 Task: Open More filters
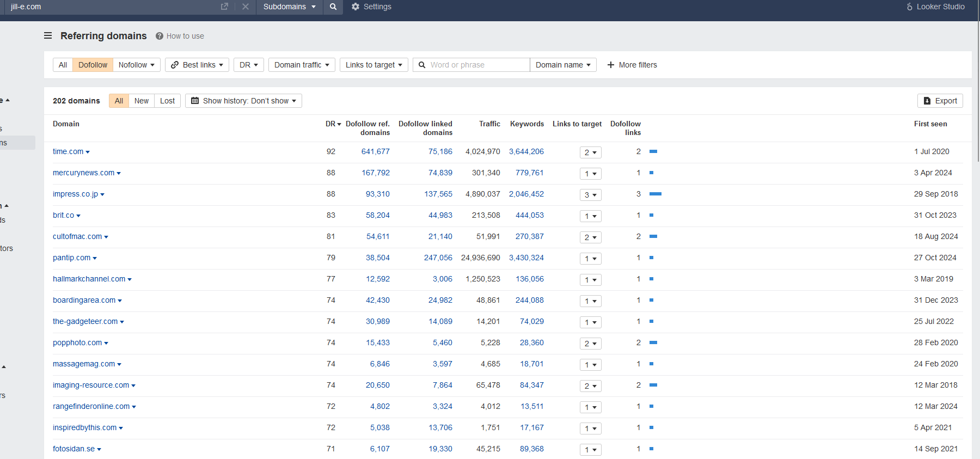(632, 65)
